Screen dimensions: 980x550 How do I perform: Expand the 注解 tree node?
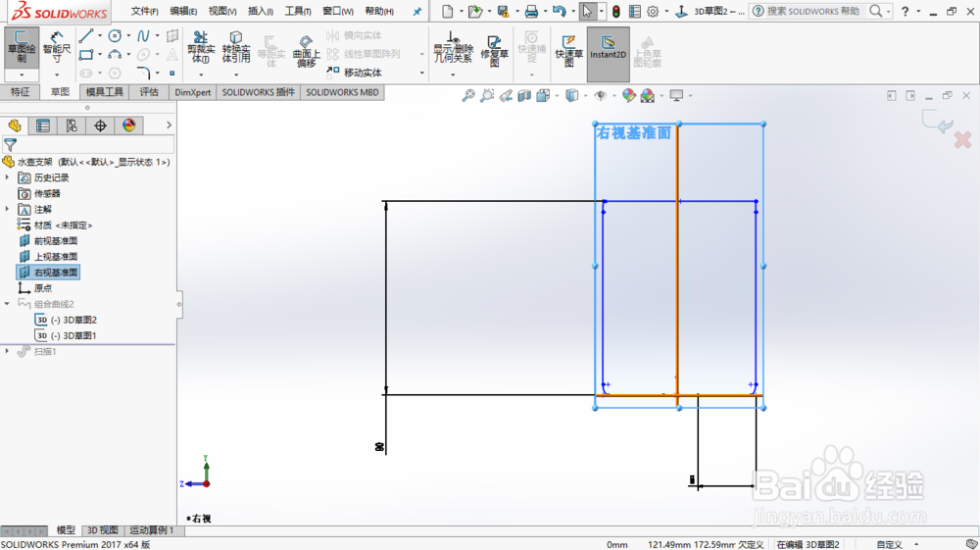(x=8, y=209)
